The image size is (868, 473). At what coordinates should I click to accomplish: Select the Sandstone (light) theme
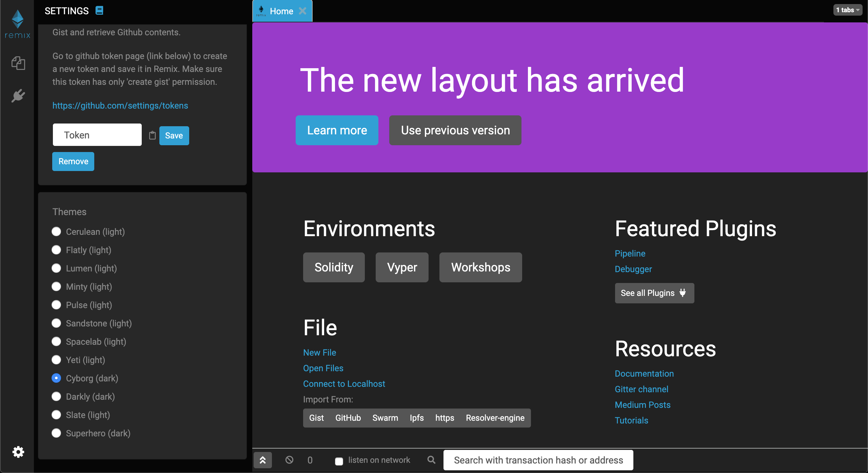pyautogui.click(x=56, y=323)
